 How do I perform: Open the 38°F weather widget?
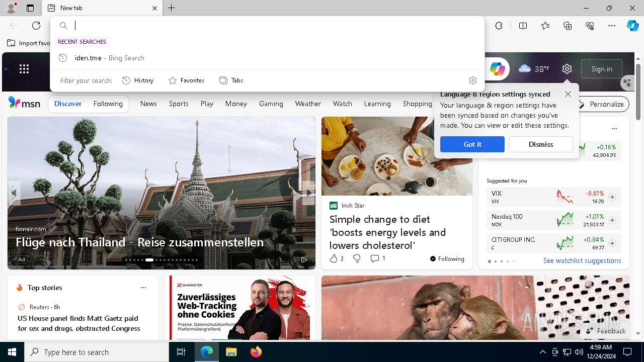point(534,69)
